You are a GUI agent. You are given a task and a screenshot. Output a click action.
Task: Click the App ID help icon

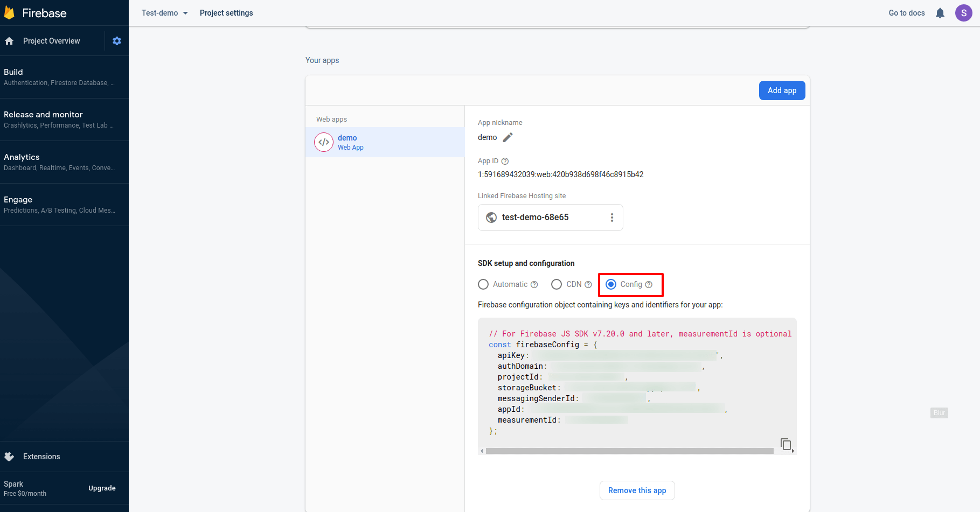pos(505,161)
